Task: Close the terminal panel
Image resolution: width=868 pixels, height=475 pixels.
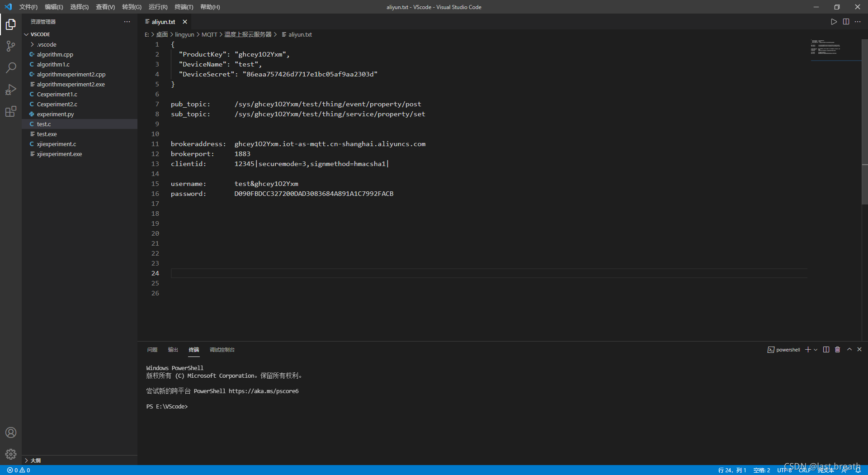Action: point(859,349)
